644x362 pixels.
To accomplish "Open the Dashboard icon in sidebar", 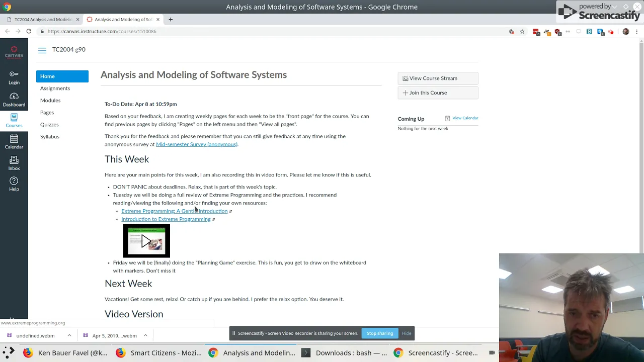I will click(x=14, y=100).
